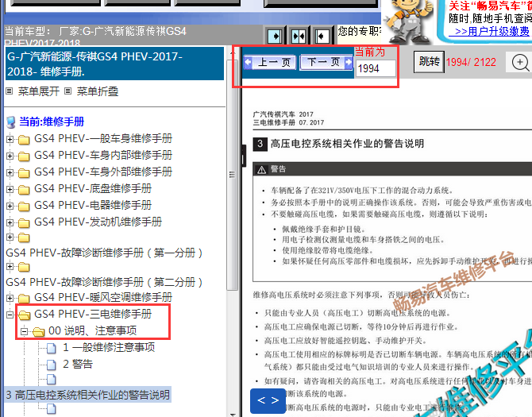Open folder GS4 PHEV-车身外部维修手册
Screen dimensions: 532x417
pos(103,172)
